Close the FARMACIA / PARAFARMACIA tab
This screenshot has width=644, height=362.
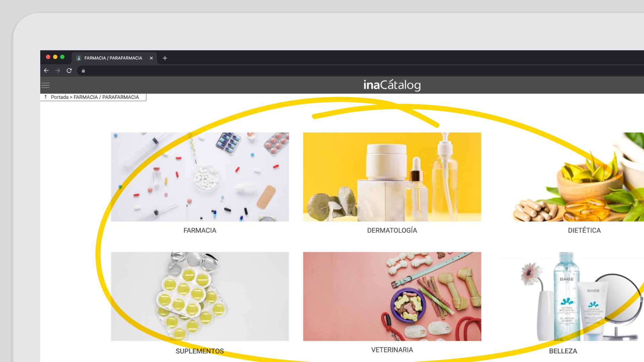(151, 58)
